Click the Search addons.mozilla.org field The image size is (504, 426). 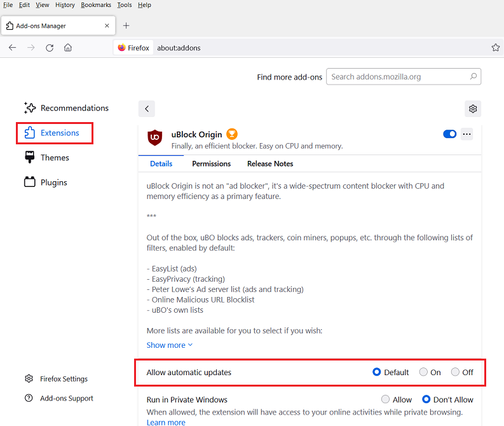point(398,77)
